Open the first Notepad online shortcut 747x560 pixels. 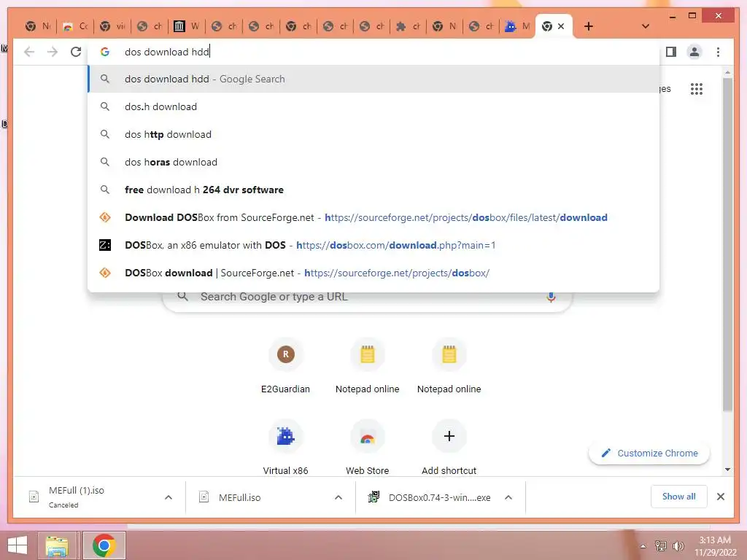[x=368, y=366]
